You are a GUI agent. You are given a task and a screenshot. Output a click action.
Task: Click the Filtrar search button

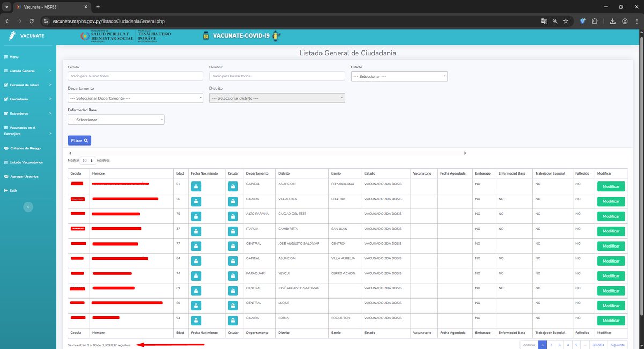pos(79,140)
